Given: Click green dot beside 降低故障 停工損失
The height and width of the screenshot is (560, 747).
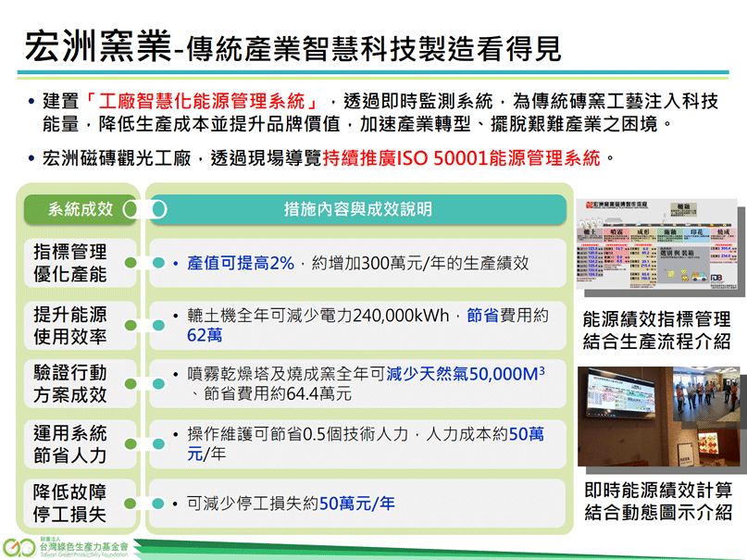Looking at the screenshot, I should coord(131,504).
